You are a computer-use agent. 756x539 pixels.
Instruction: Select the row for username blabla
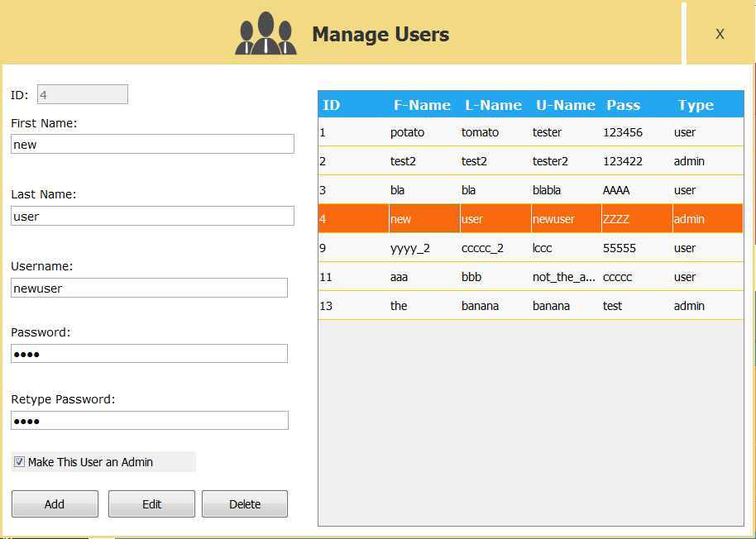pyautogui.click(x=496, y=189)
